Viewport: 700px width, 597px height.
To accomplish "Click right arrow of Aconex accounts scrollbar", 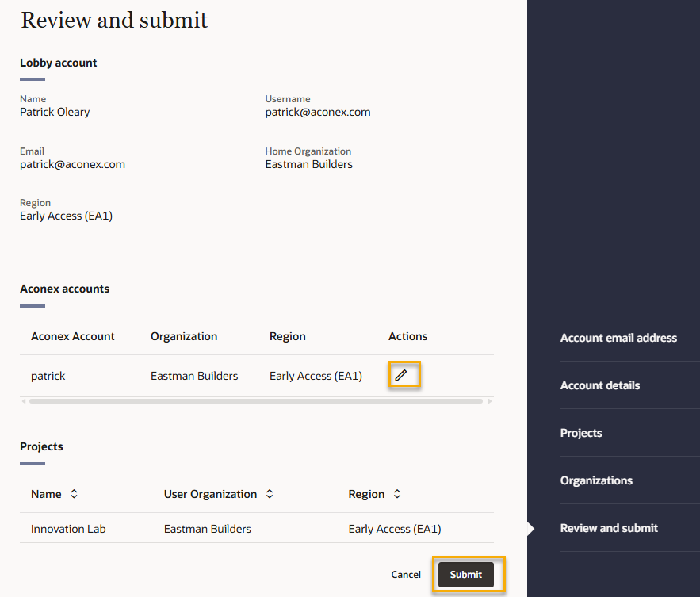I will click(x=489, y=401).
